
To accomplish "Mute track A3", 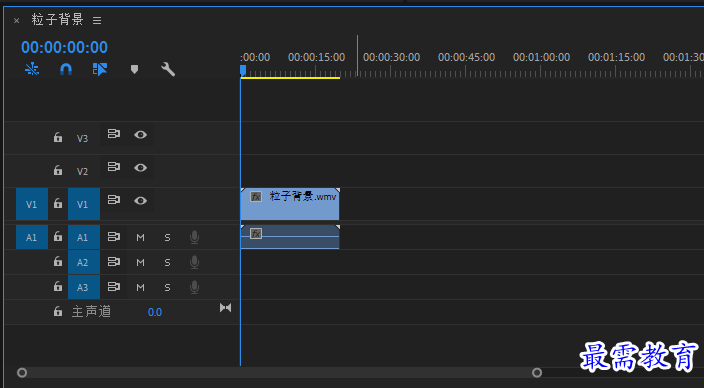I will 141,287.
